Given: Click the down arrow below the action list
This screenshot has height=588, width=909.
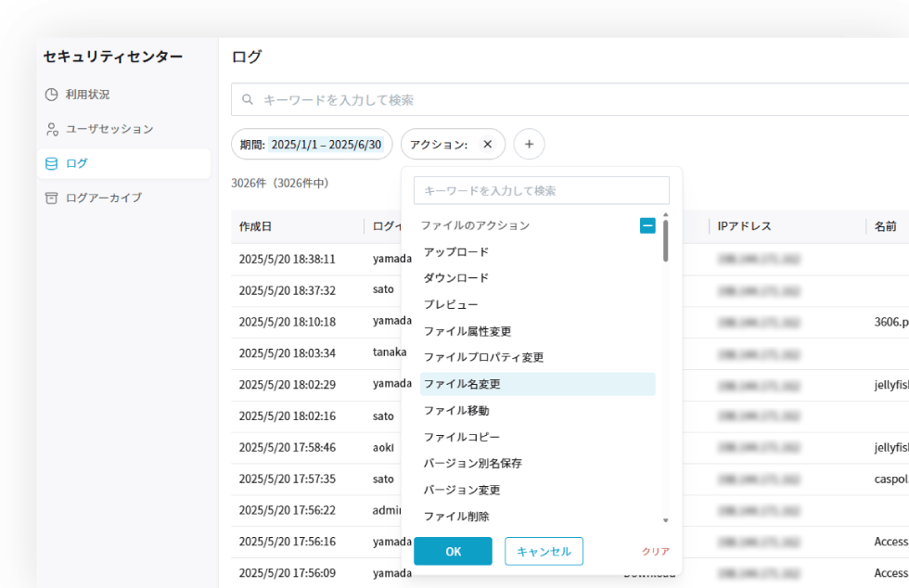Looking at the screenshot, I should 663,520.
